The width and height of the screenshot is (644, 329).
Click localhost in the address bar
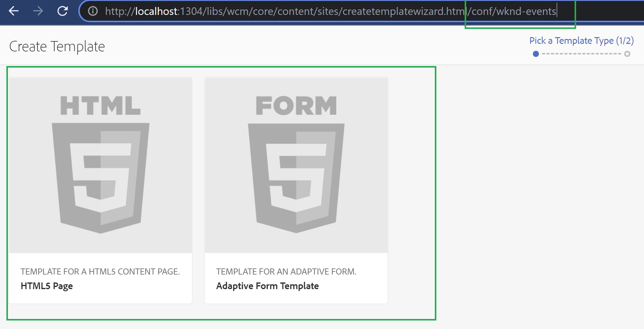(x=157, y=11)
